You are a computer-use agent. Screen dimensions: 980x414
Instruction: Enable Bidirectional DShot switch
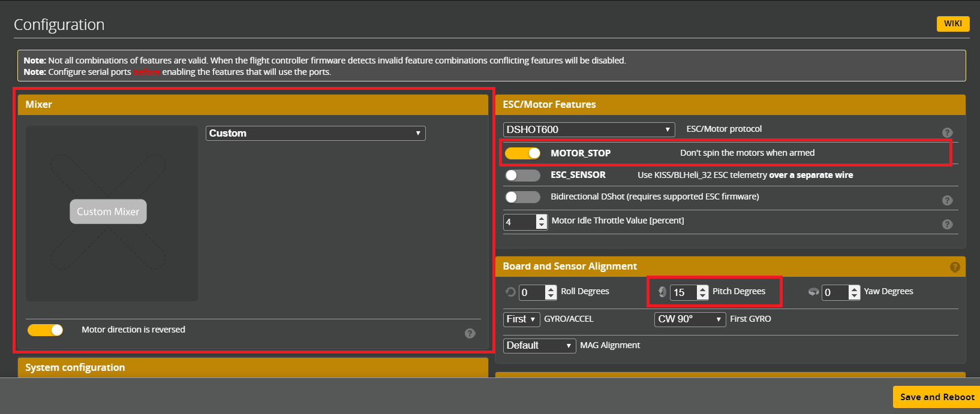522,197
